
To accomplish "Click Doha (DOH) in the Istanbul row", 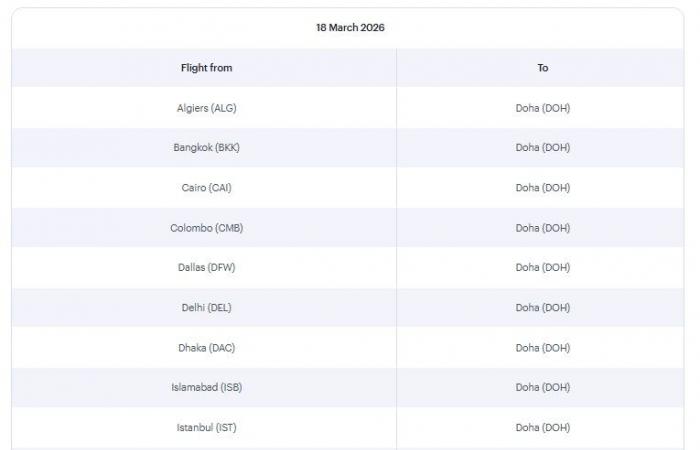I will tap(543, 428).
